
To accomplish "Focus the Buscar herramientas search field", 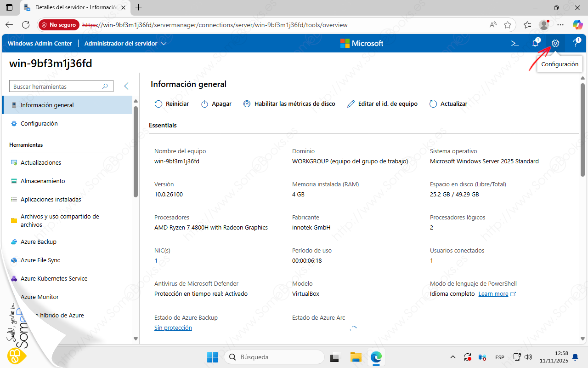I will pyautogui.click(x=56, y=86).
